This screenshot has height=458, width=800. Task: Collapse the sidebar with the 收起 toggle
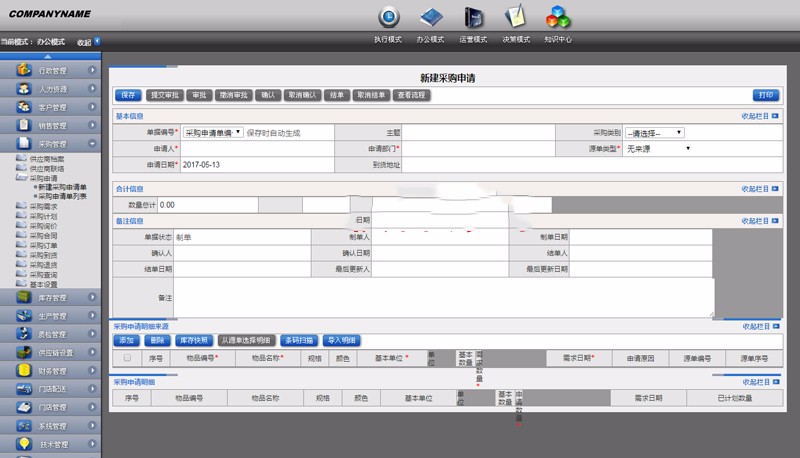tap(88, 42)
